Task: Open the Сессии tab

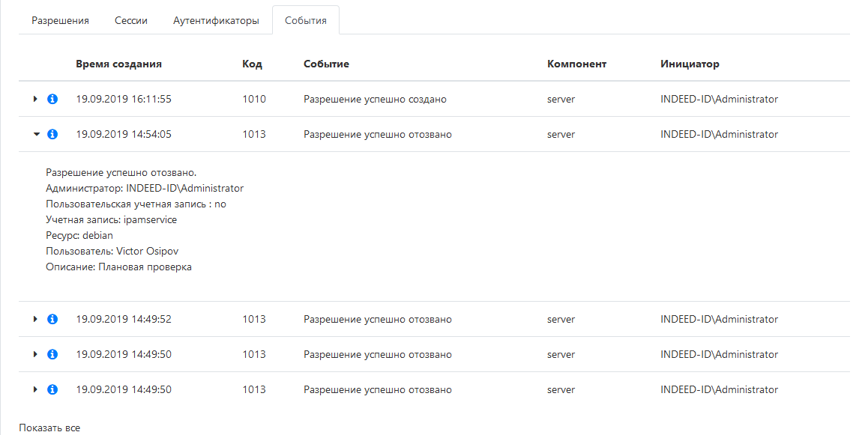Action: 131,20
